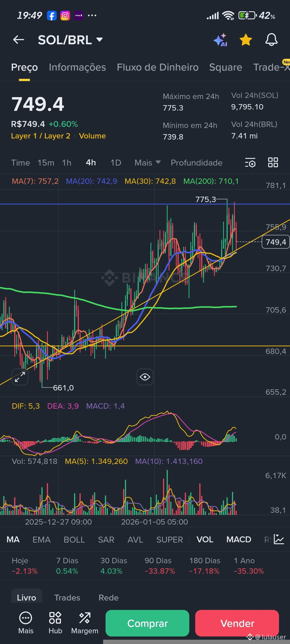The height and width of the screenshot is (644, 290).
Task: Click the Hoje -2.13% performance
Action: [24, 566]
